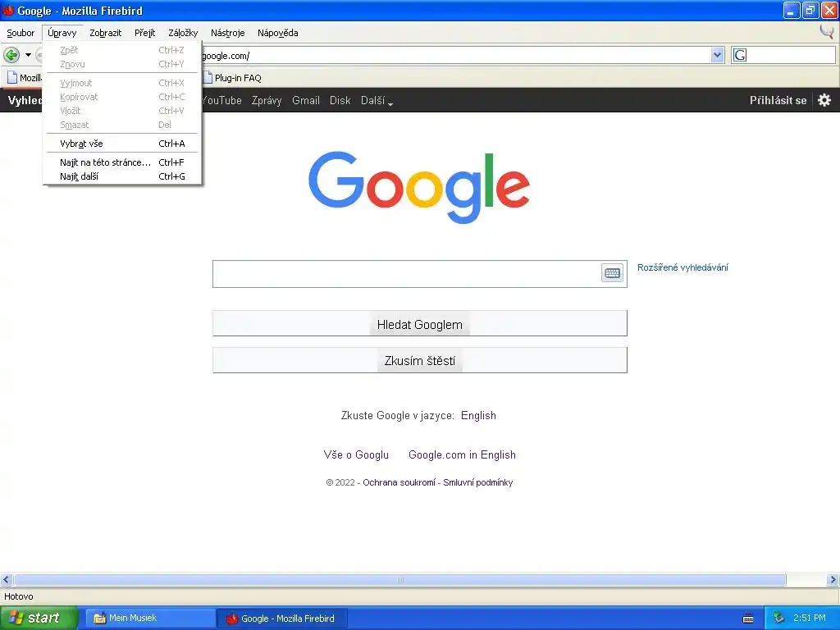Click the taskbar keyboard tray icon

[x=748, y=619]
